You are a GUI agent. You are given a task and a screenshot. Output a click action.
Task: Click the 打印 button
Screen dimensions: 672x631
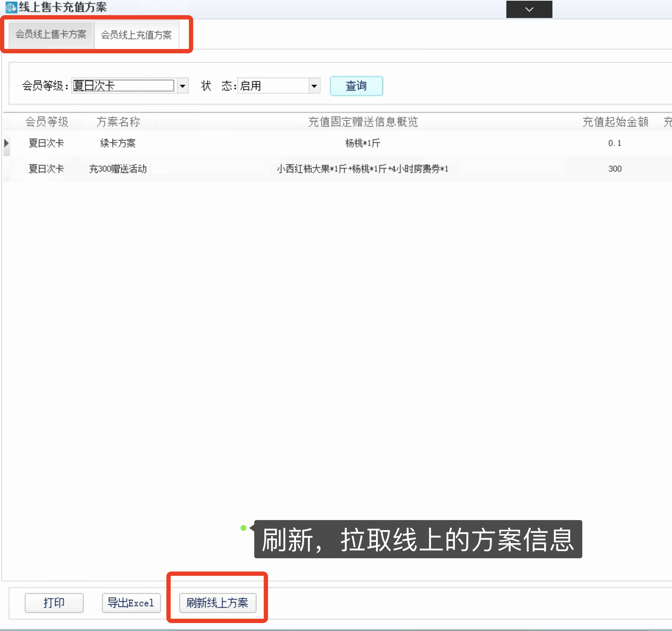coord(54,603)
